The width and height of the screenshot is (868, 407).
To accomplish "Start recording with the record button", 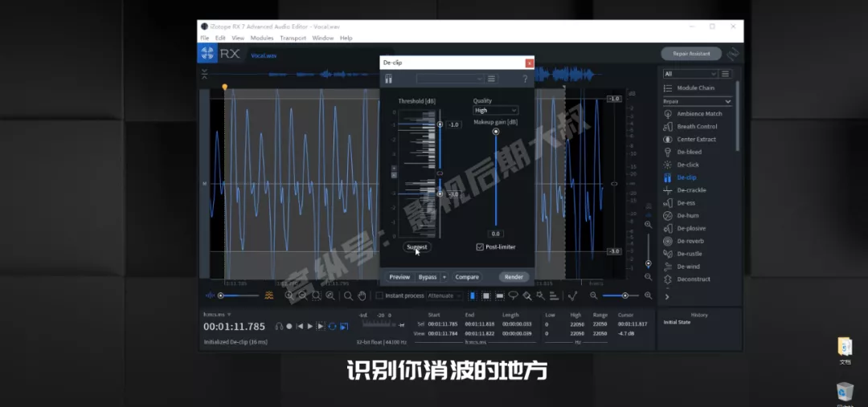I will (x=289, y=326).
